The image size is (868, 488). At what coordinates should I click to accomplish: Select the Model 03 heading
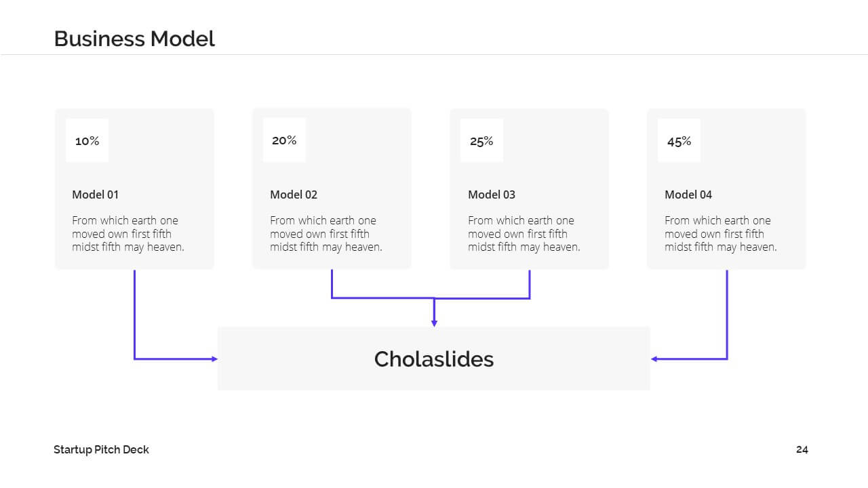(492, 195)
